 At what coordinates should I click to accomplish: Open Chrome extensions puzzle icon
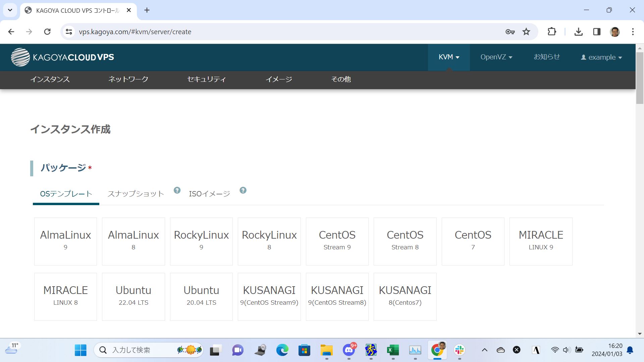point(552,32)
